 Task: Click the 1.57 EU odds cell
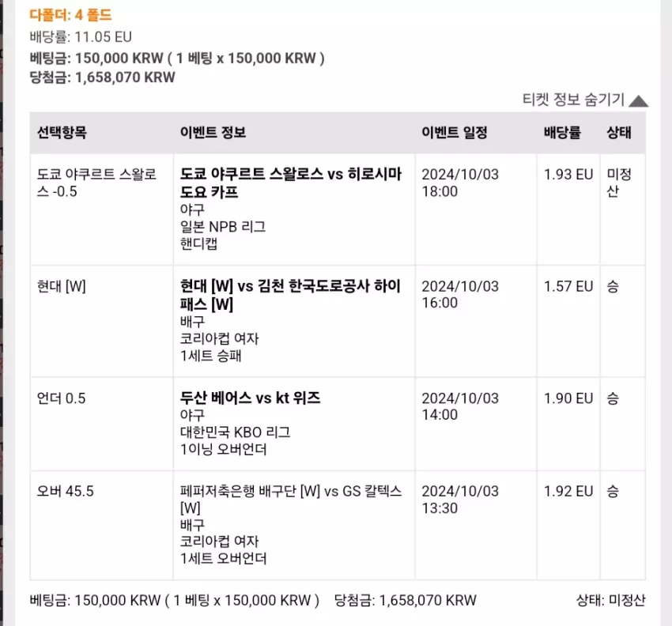568,286
